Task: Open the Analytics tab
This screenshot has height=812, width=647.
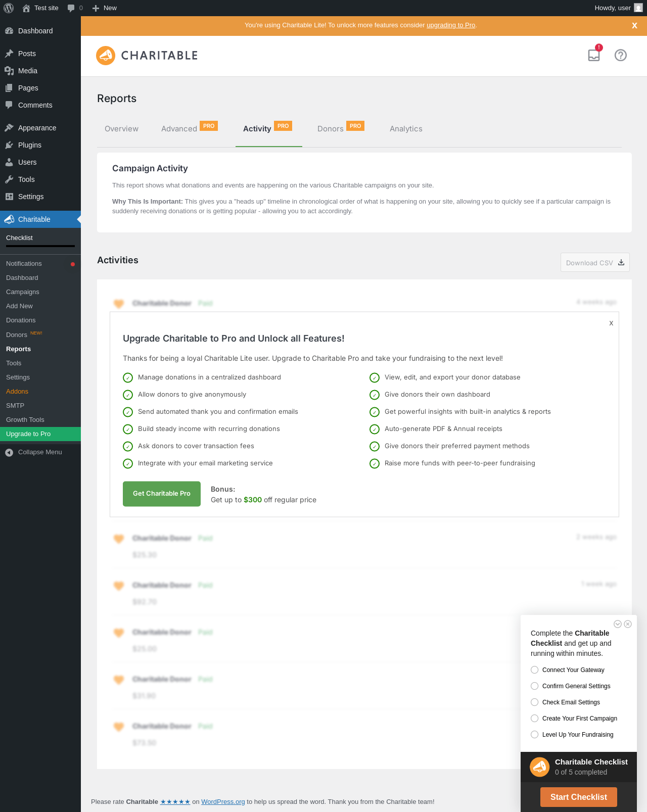Action: pyautogui.click(x=406, y=129)
